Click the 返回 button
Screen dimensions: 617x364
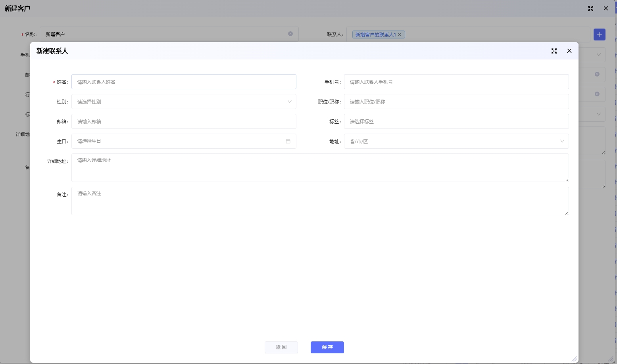281,347
